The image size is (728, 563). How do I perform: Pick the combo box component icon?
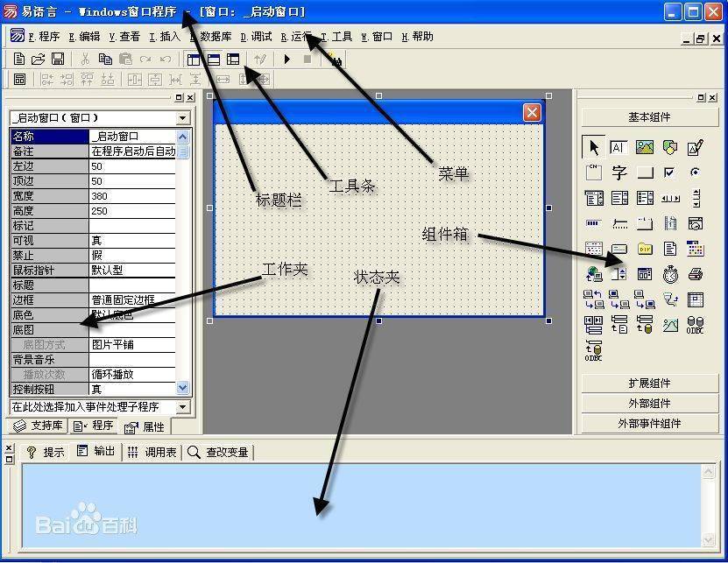click(x=593, y=198)
